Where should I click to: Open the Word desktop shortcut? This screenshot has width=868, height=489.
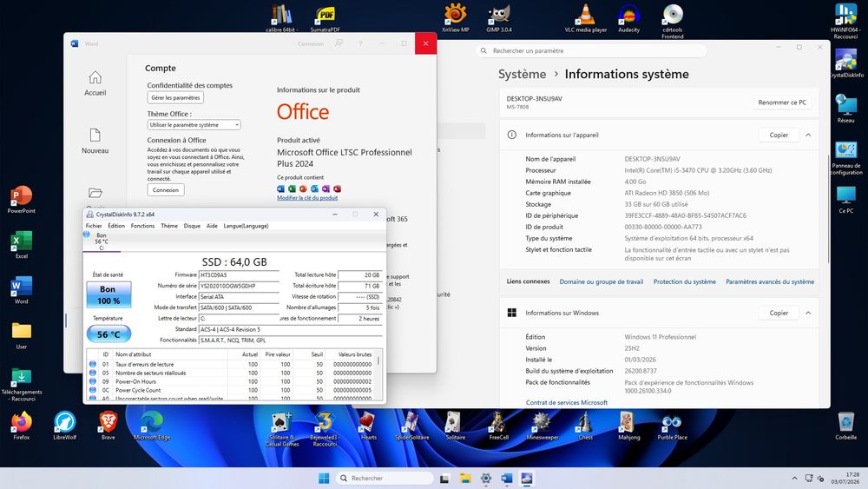click(x=22, y=289)
